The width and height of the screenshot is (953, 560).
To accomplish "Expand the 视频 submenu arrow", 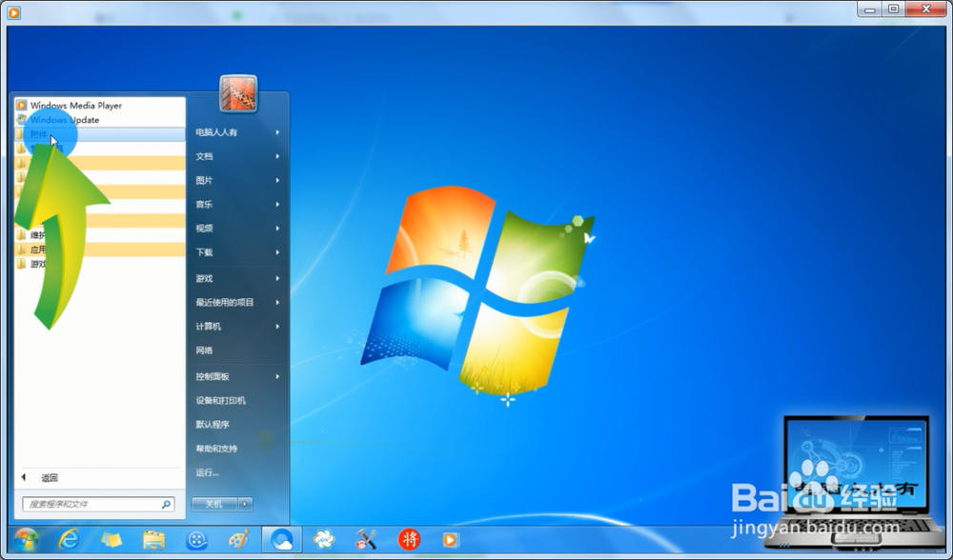I will pos(277,229).
